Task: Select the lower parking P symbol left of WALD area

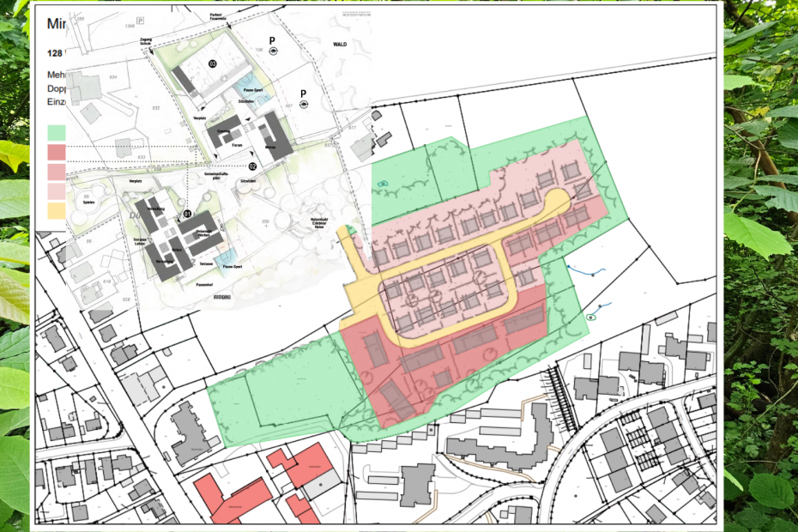Action: click(303, 93)
